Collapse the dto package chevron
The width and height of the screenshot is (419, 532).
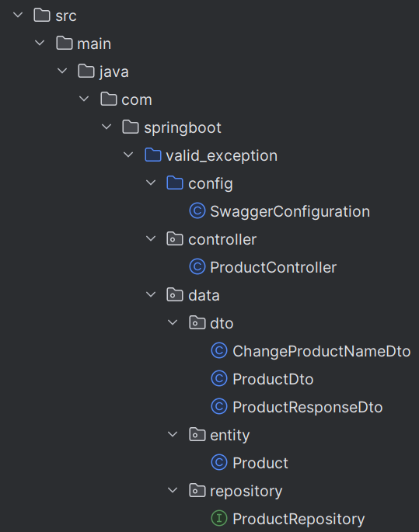173,322
